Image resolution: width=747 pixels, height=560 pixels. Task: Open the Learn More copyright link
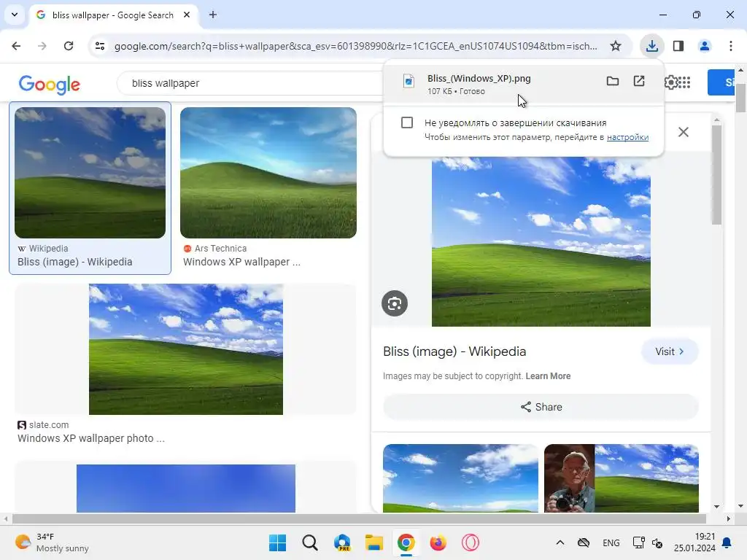click(548, 376)
